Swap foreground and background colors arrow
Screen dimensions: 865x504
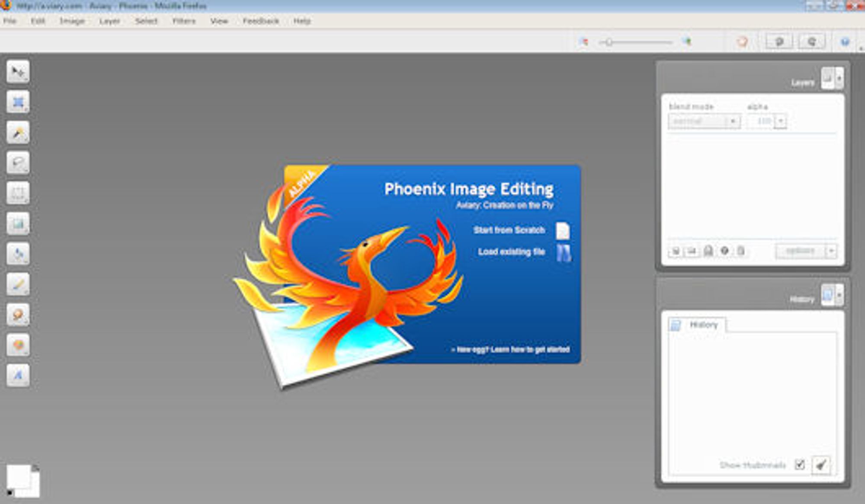tap(35, 468)
